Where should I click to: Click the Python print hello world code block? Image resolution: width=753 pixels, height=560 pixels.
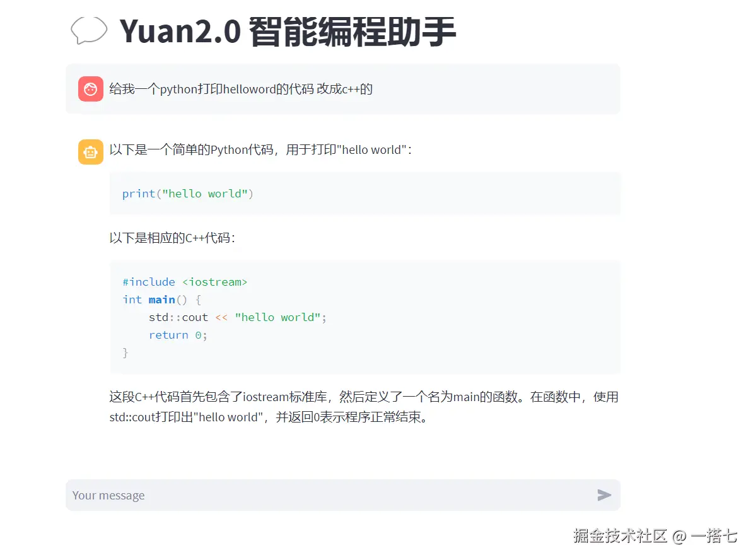pyautogui.click(x=365, y=194)
